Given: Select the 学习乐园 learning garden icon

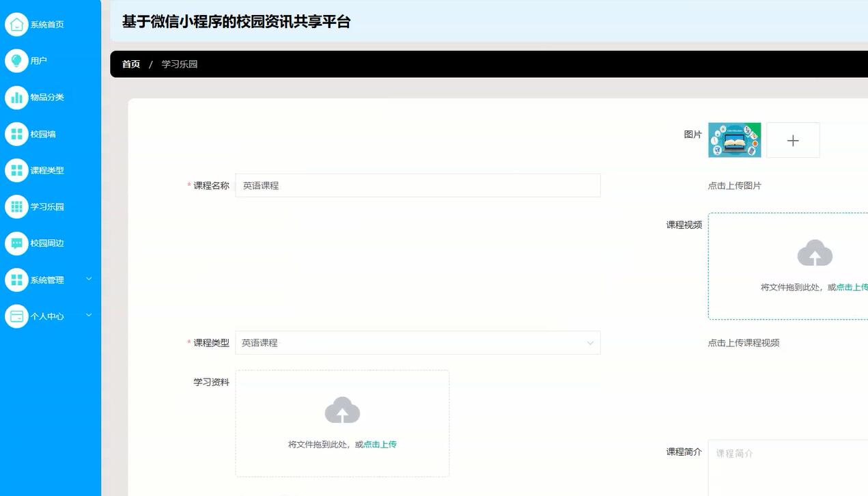Looking at the screenshot, I should coord(17,206).
